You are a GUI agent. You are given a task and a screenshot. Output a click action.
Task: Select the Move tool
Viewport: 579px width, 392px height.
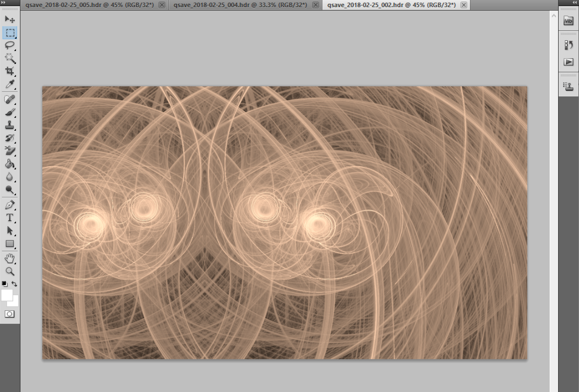click(x=10, y=20)
